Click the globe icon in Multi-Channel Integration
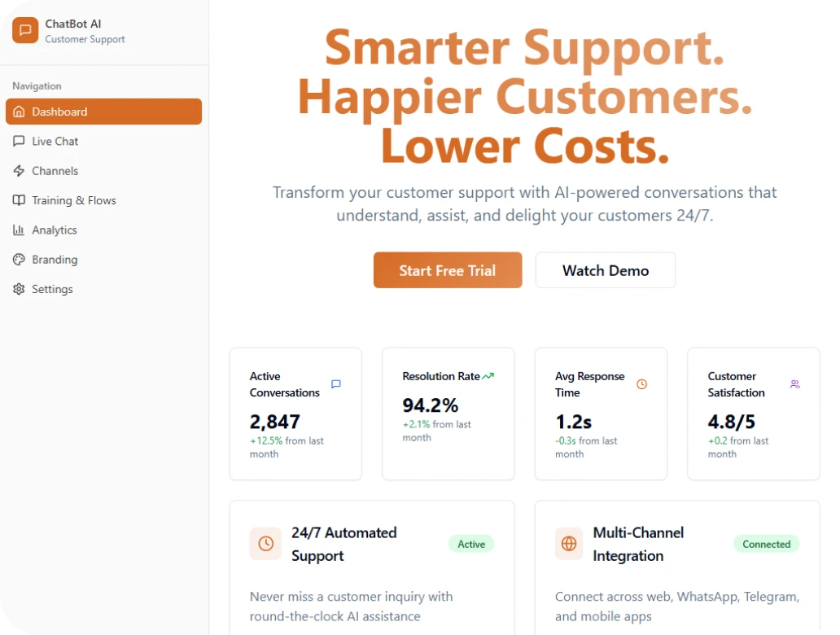Screen dimensions: 840x635 (x=569, y=544)
